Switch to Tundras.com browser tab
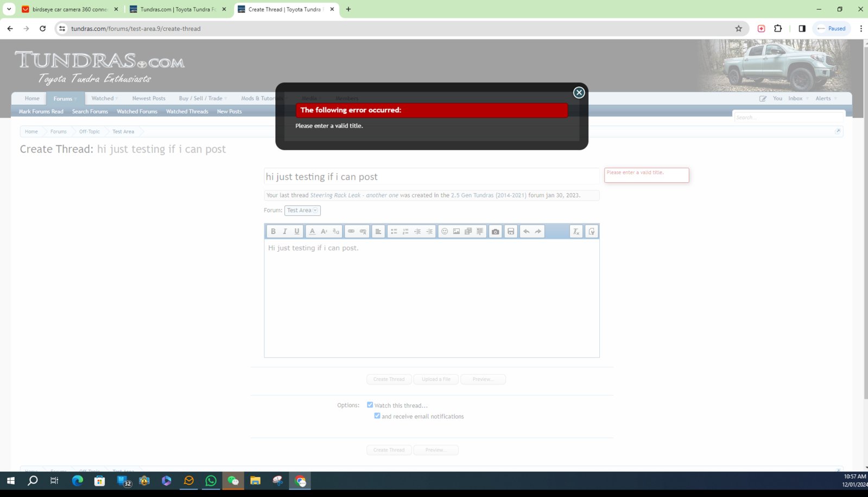Image resolution: width=868 pixels, height=497 pixels. tap(178, 9)
